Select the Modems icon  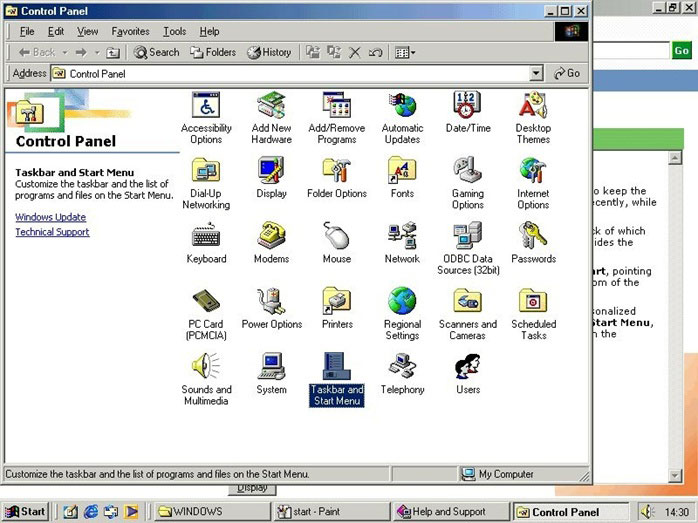click(x=271, y=235)
